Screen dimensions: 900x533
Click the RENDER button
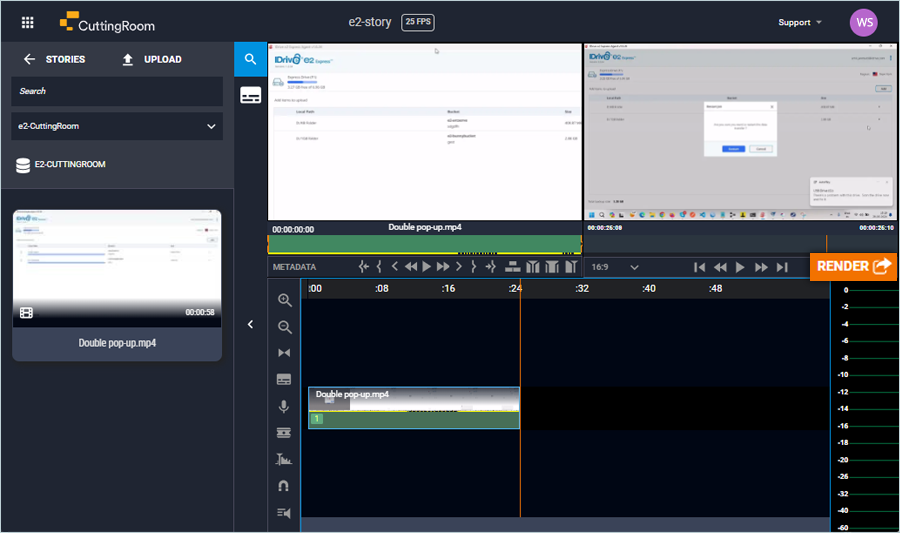click(853, 267)
